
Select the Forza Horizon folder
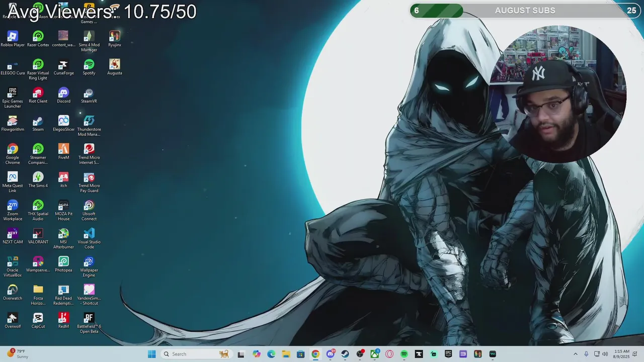[38, 295]
